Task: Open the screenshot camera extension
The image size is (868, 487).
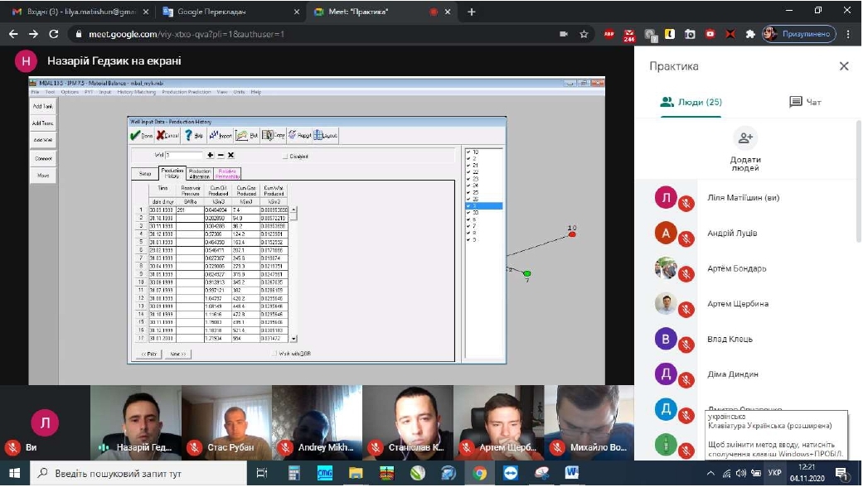Action: (690, 34)
